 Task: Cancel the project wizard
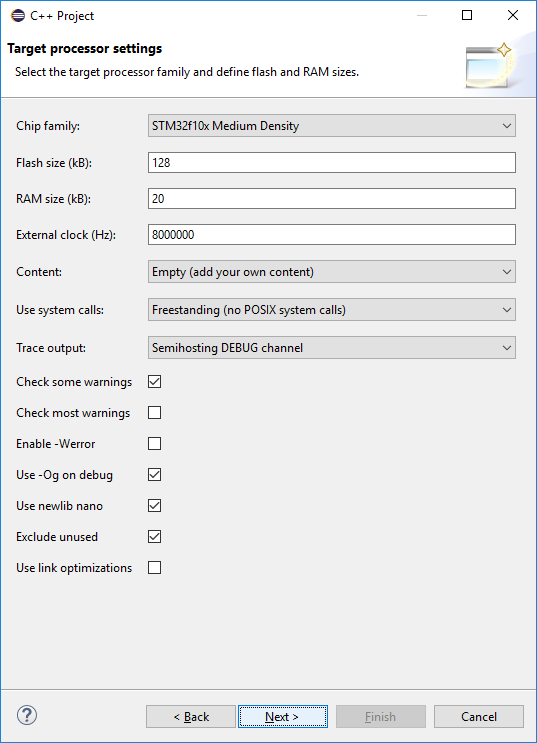click(x=479, y=716)
